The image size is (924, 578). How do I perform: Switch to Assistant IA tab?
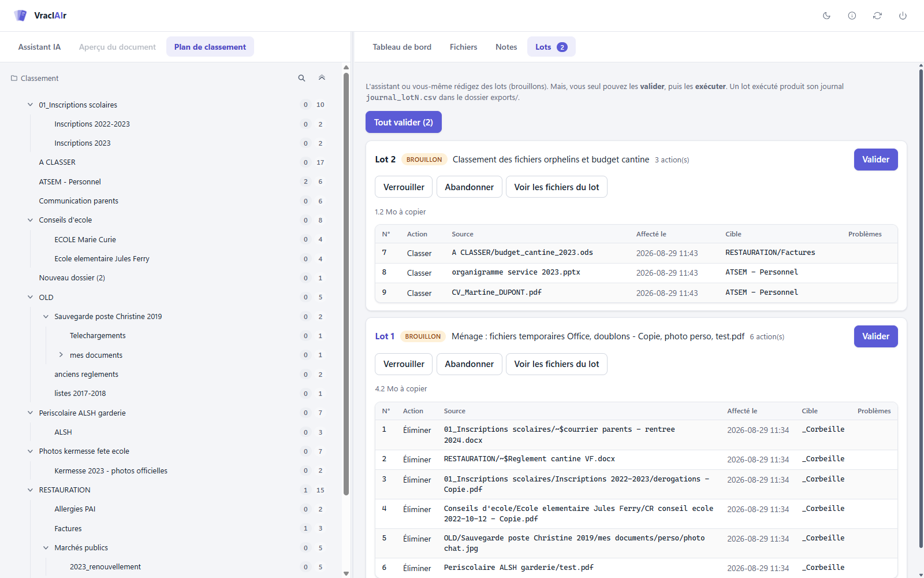click(39, 47)
